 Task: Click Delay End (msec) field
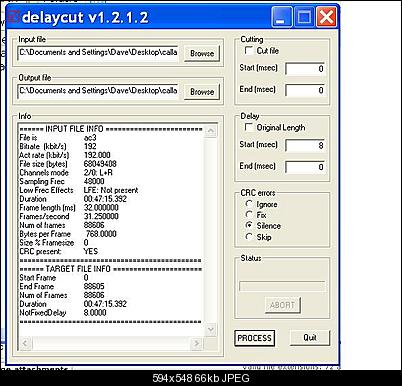coord(305,167)
